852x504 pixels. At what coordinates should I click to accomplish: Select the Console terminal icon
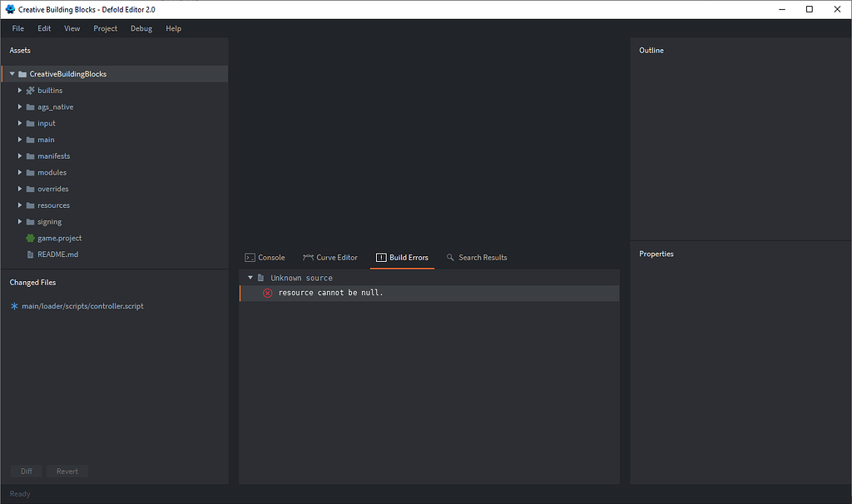click(x=250, y=257)
